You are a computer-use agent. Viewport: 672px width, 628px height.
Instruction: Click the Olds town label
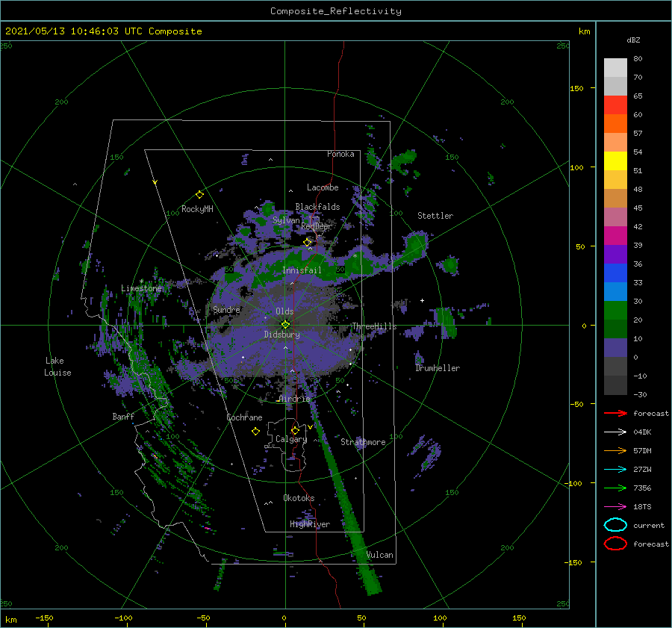[284, 311]
